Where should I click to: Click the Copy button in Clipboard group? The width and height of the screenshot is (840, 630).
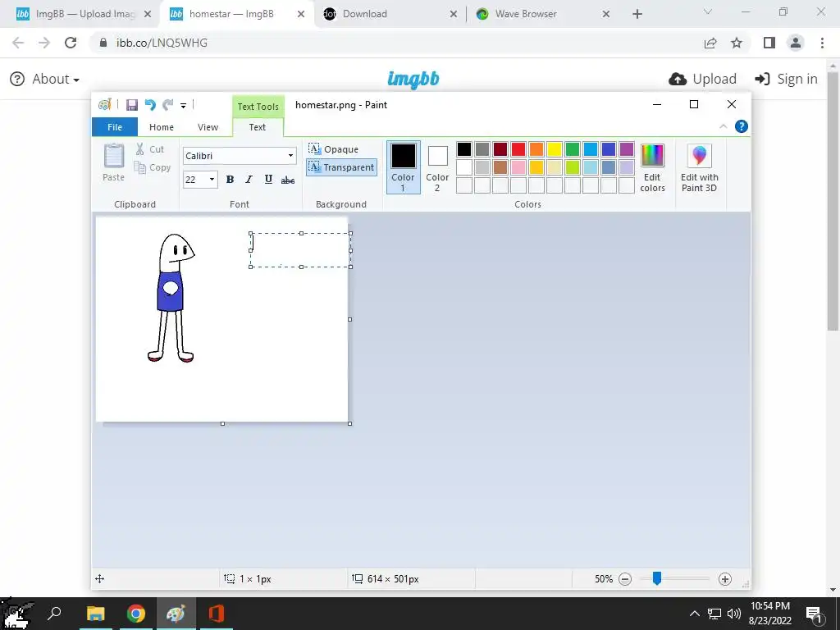coord(152,167)
